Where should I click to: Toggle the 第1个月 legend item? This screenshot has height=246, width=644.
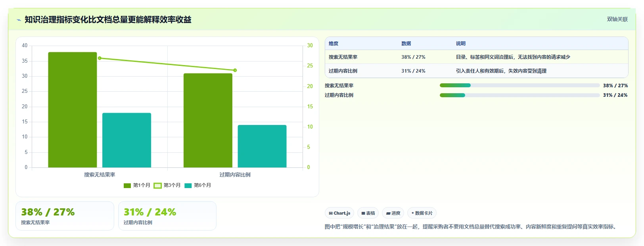coord(137,185)
